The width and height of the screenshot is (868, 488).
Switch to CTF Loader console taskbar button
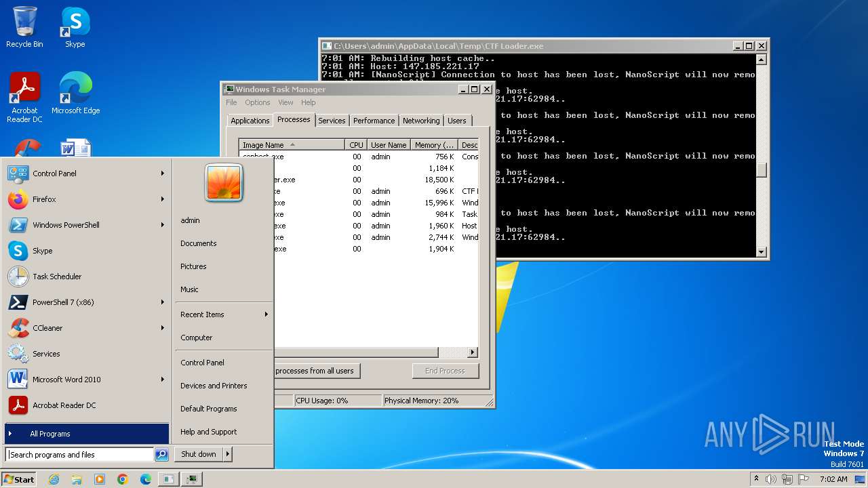[x=169, y=479]
